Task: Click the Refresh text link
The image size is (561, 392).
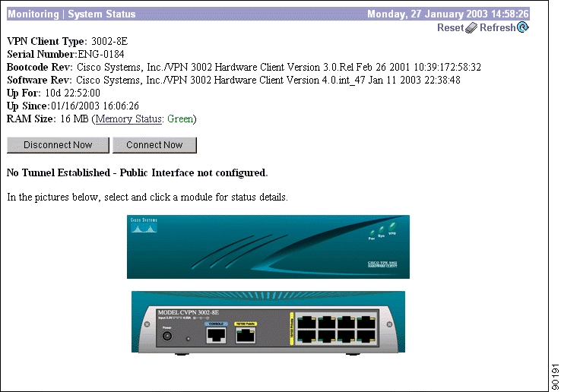Action: [497, 28]
